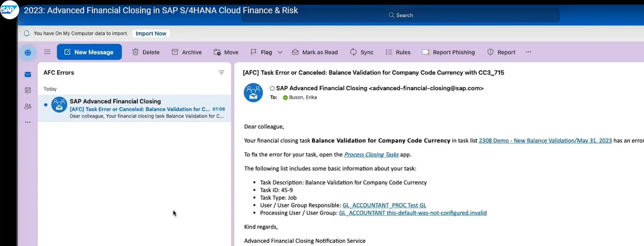
Task: Click the unread dot on the message
Action: pyautogui.click(x=46, y=105)
